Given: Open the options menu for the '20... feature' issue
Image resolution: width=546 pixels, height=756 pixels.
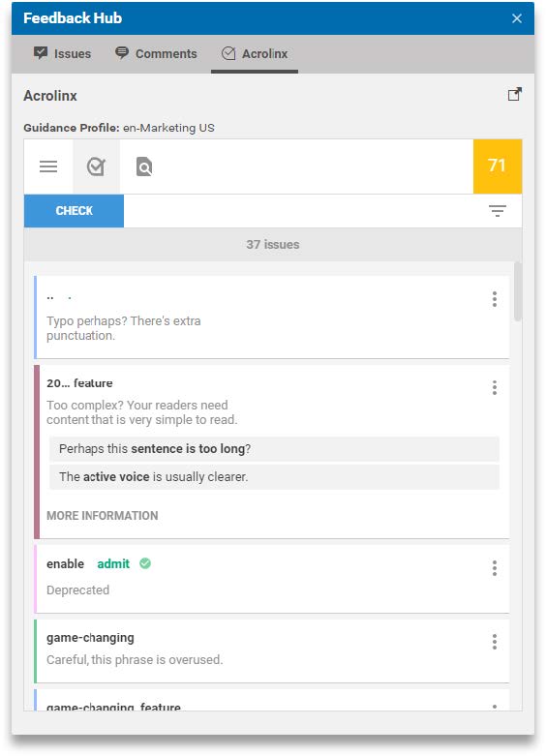Looking at the screenshot, I should [495, 387].
